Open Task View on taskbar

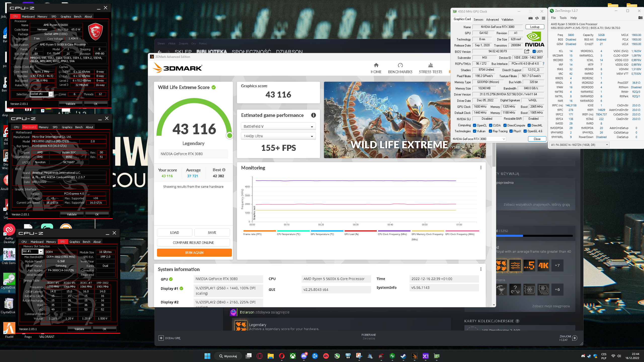tap(249, 356)
